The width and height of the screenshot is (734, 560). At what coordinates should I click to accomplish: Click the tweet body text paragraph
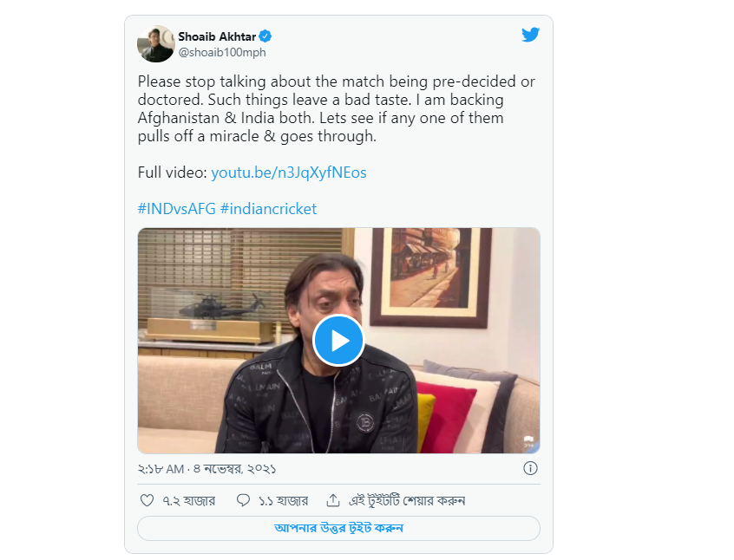337,108
